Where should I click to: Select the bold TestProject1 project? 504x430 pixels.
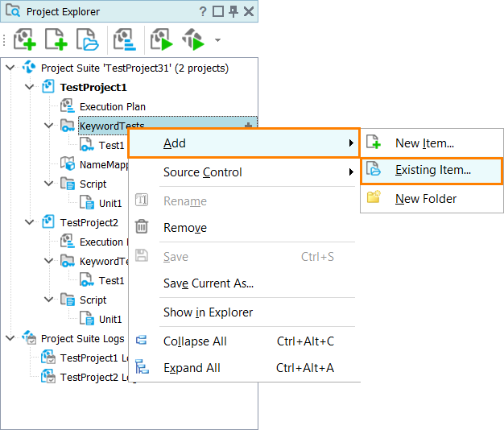tap(93, 88)
